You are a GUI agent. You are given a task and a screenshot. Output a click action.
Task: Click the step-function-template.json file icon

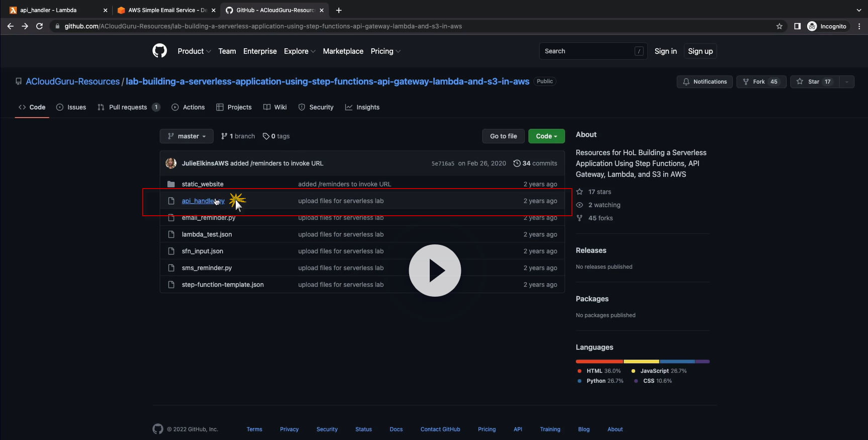[x=171, y=285]
